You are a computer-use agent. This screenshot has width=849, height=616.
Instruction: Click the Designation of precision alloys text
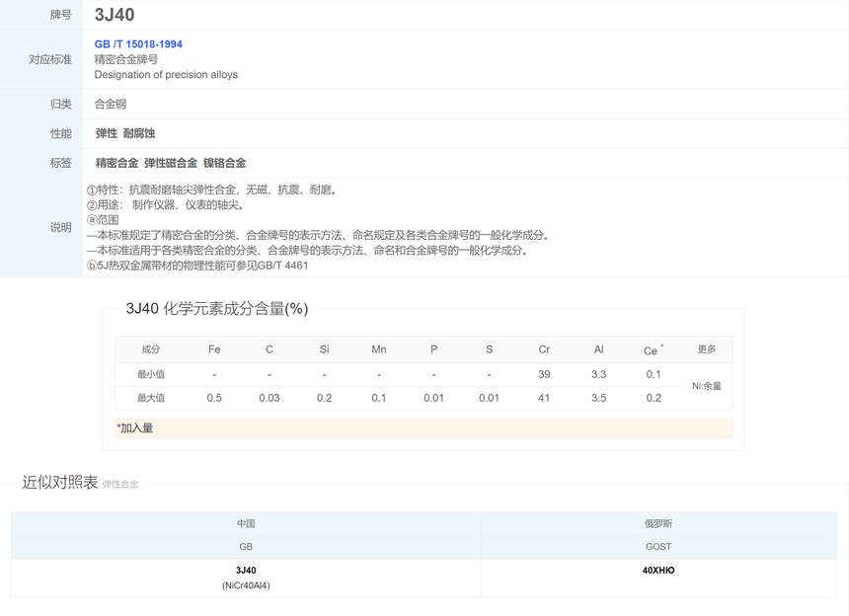[x=166, y=75]
